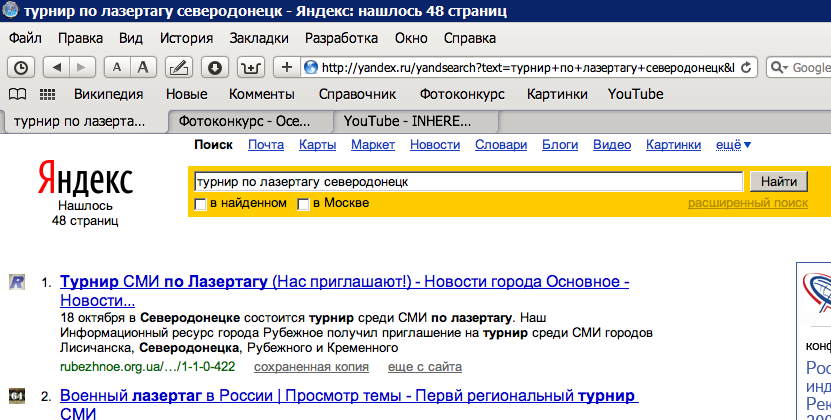Click the add-tab toolbar icon
This screenshot has width=831, height=420.
(250, 67)
